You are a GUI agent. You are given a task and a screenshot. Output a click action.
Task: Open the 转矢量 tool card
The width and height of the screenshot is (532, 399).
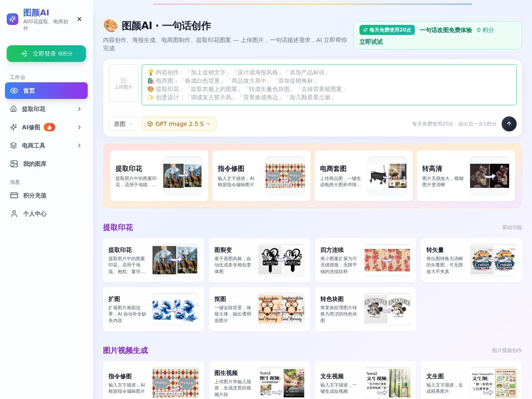click(471, 260)
